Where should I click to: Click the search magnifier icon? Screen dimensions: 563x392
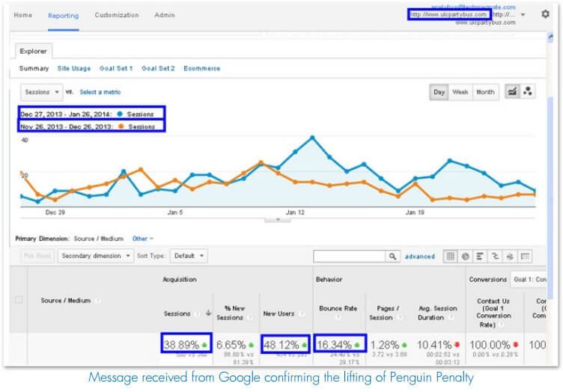tap(393, 256)
